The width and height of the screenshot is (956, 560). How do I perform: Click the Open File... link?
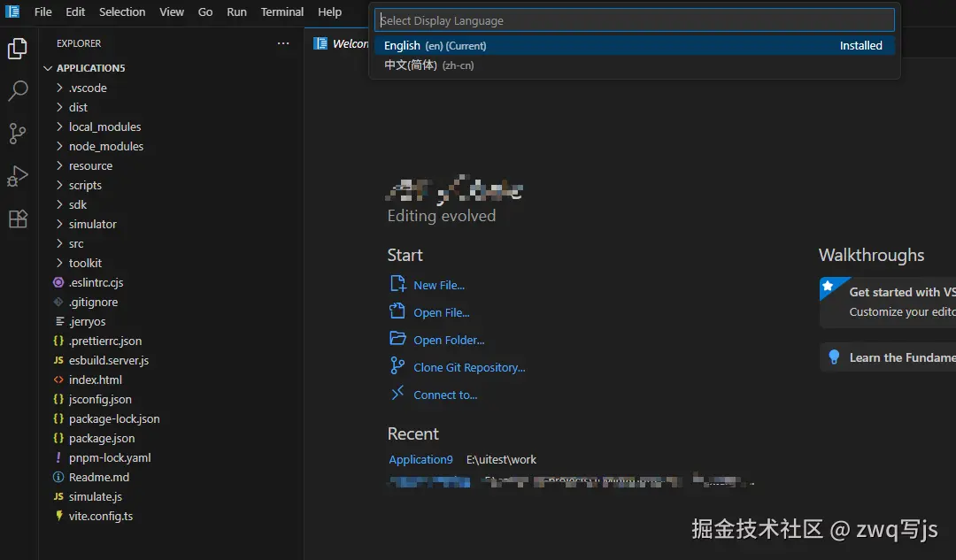(442, 312)
